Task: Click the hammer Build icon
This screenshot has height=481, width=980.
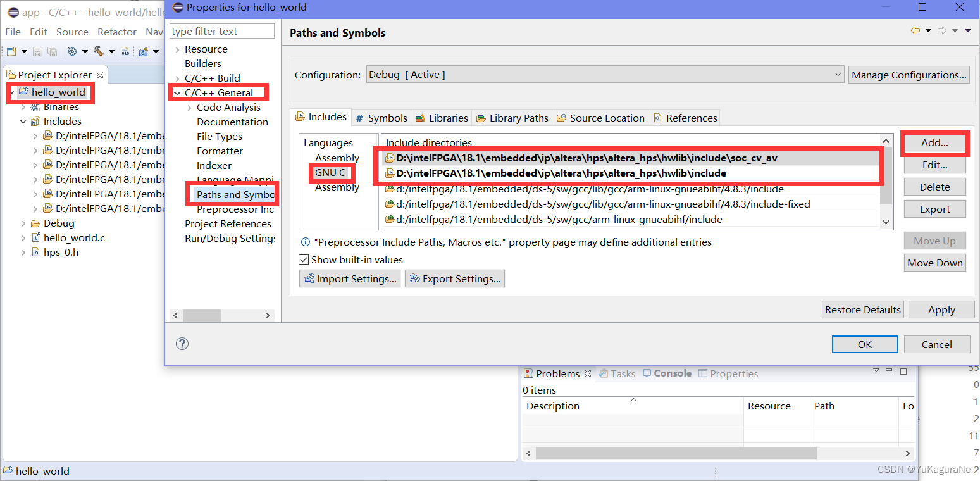Action: pyautogui.click(x=98, y=51)
